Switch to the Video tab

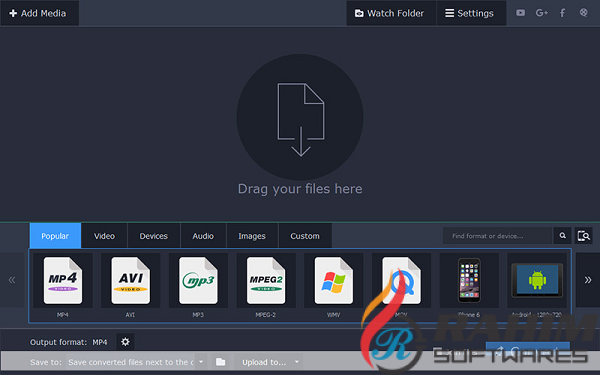[x=104, y=236]
